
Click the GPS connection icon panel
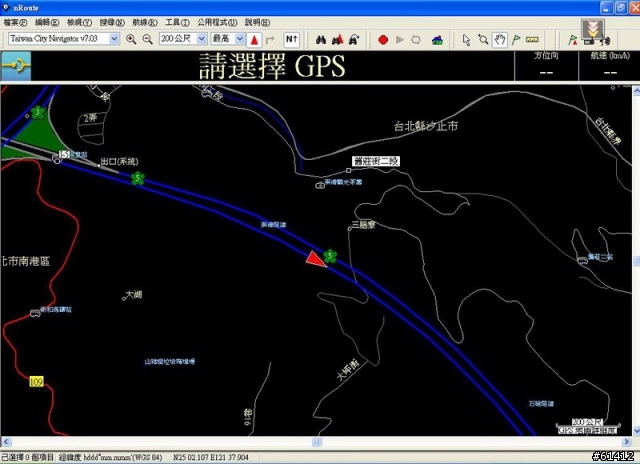16,66
